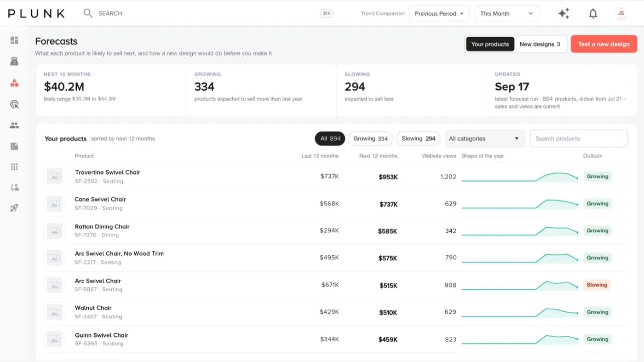644x362 pixels.
Task: Click the $510K value for Walnut Chair
Action: point(388,312)
